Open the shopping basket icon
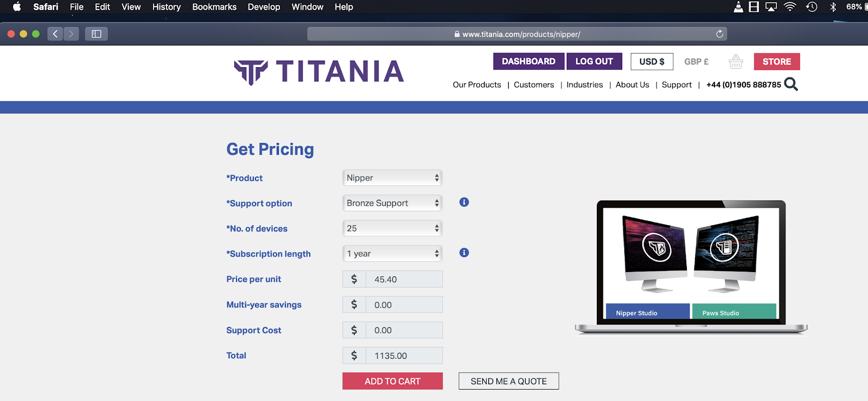Image resolution: width=868 pixels, height=401 pixels. (736, 62)
